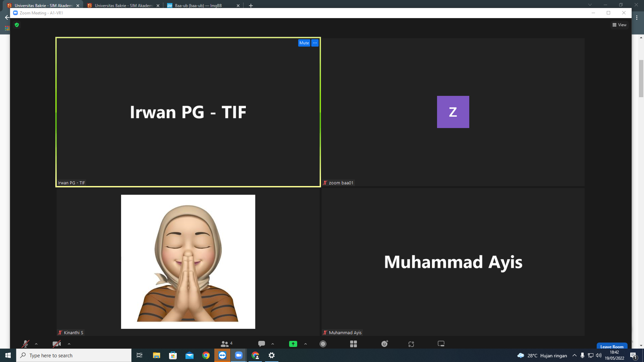The height and width of the screenshot is (362, 644).
Task: Open File Explorer from the taskbar
Action: [156, 355]
